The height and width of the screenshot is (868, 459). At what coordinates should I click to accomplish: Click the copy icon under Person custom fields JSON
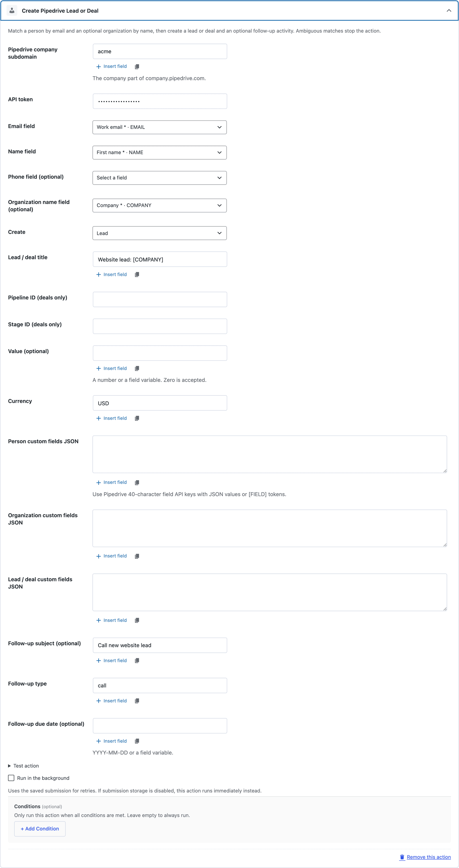137,483
